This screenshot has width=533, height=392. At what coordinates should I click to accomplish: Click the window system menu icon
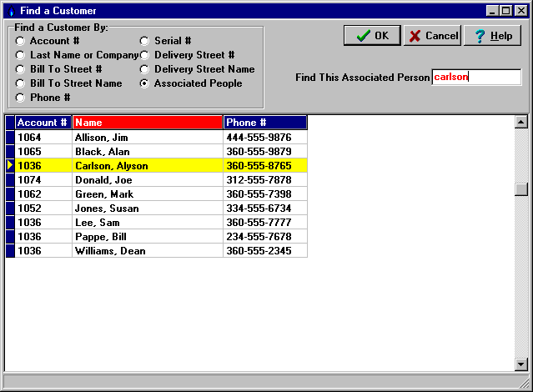tap(10, 11)
